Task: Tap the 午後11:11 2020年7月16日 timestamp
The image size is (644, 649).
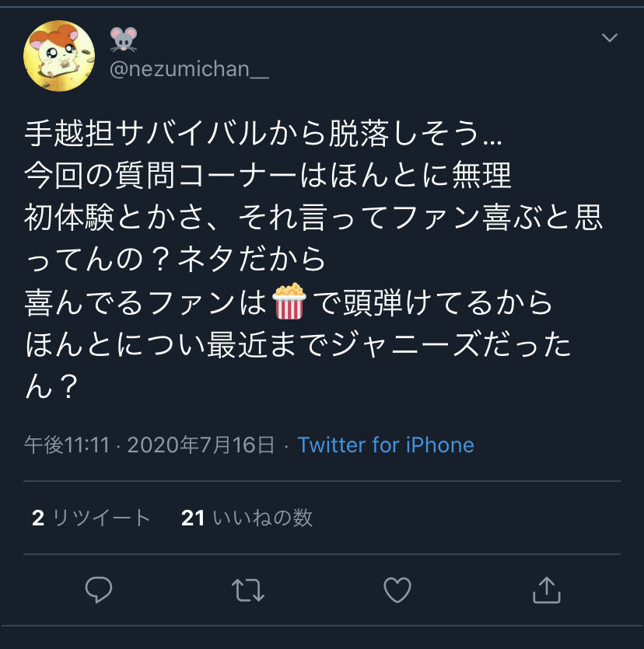Action: point(149,445)
